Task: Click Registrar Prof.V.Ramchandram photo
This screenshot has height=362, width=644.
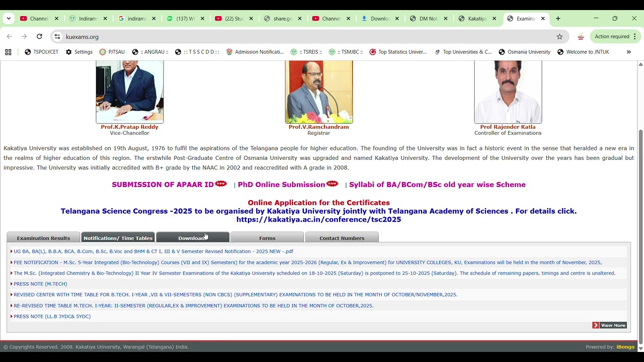Action: tap(319, 92)
